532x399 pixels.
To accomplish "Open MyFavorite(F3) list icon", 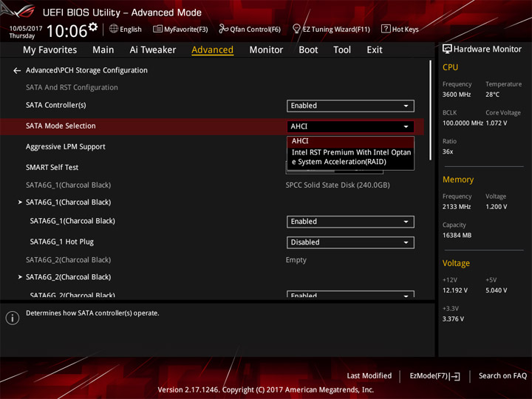I will (157, 29).
